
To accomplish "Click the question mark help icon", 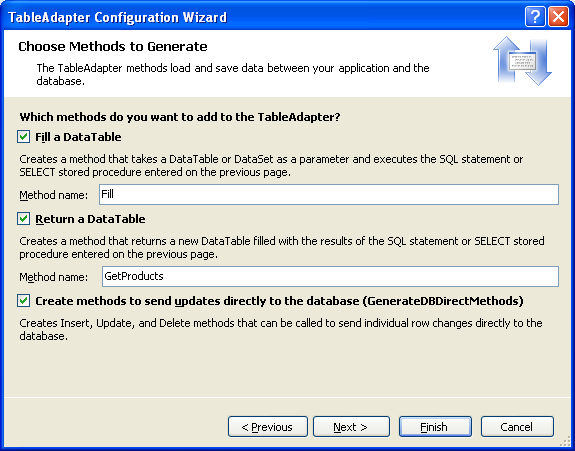I will coord(535,17).
